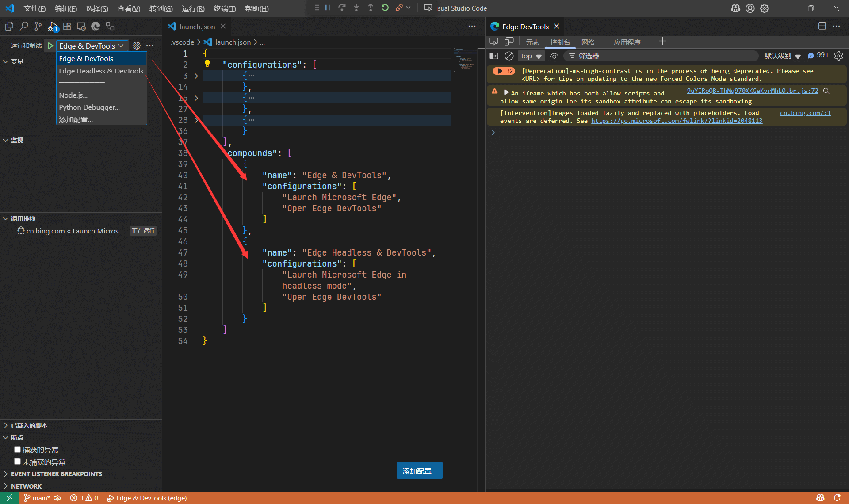The width and height of the screenshot is (849, 504).
Task: Click the blue Add Configuration button in the editor
Action: [x=419, y=471]
